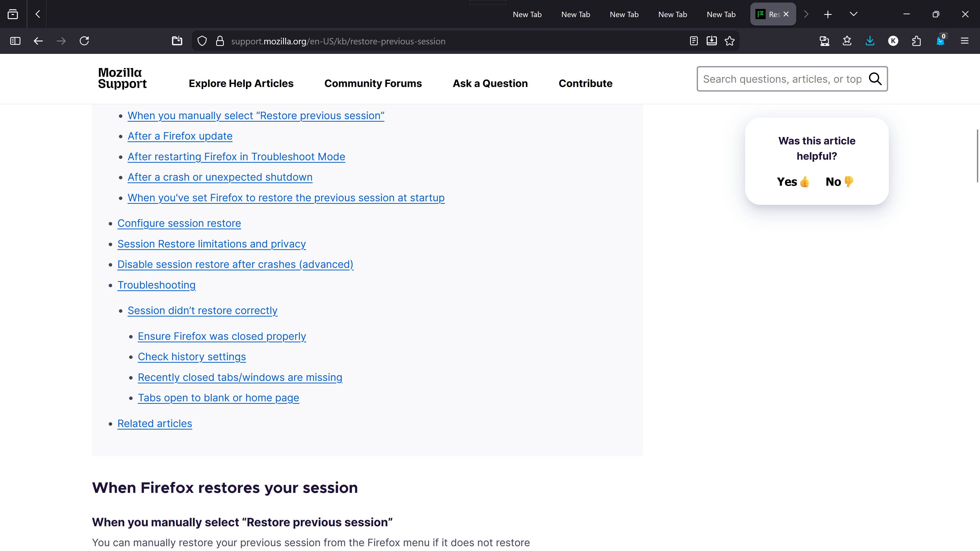Click the Reload page icon
This screenshot has width=980, height=551.
point(84,41)
